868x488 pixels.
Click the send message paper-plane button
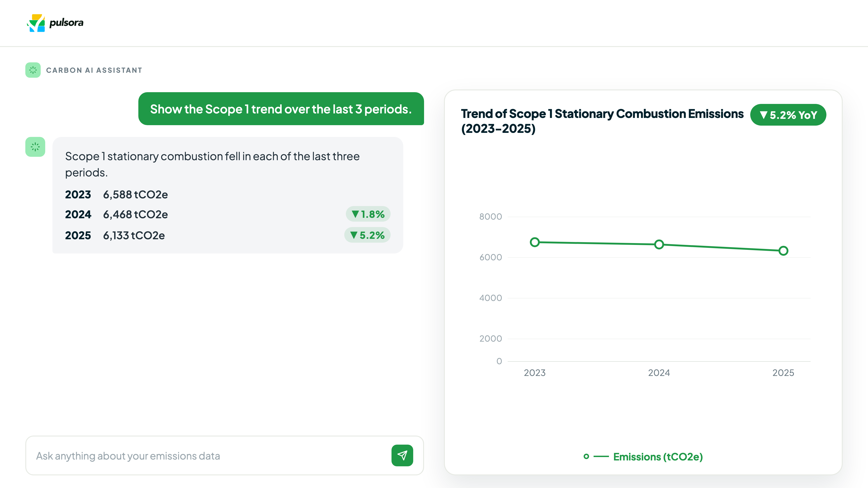[402, 455]
